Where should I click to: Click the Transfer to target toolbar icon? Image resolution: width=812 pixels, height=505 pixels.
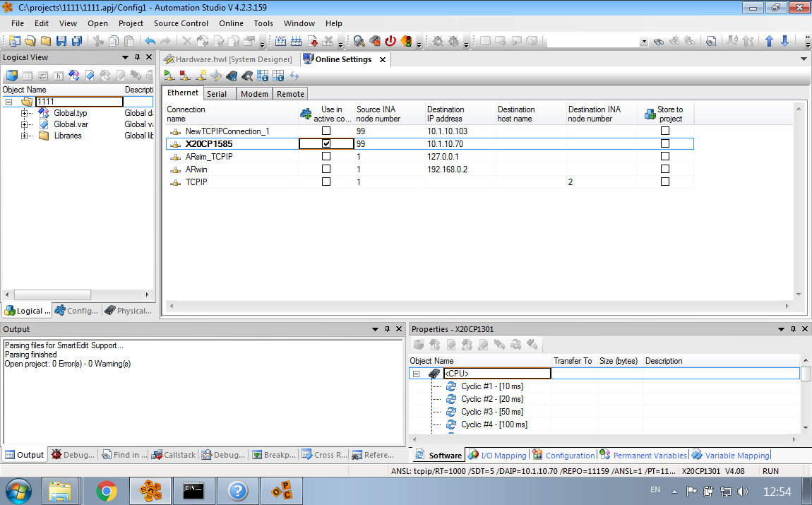(x=312, y=41)
